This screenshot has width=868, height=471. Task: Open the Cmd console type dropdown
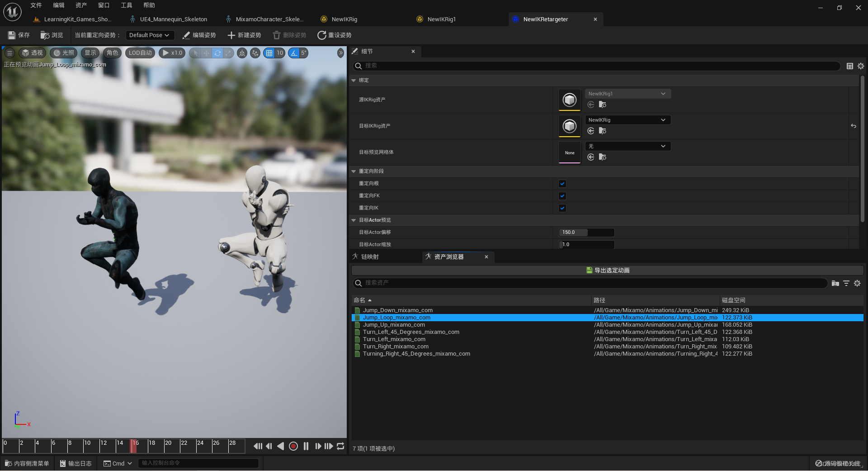point(118,463)
